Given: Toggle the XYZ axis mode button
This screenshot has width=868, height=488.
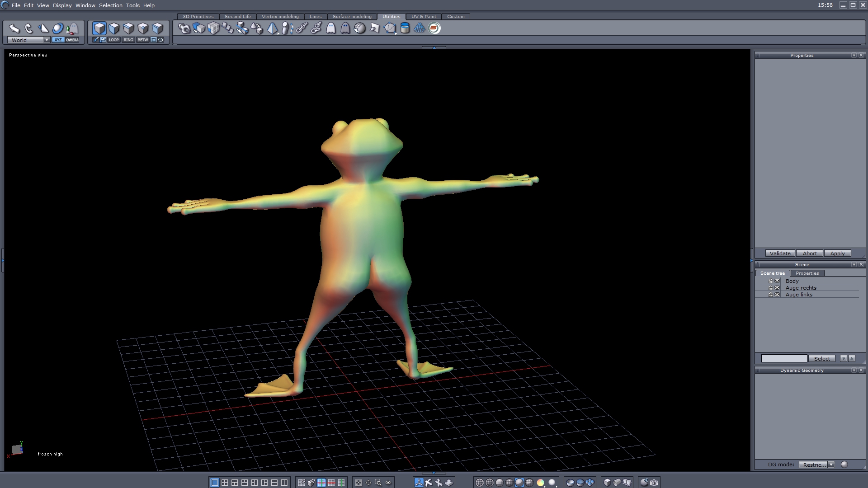Looking at the screenshot, I should (58, 40).
